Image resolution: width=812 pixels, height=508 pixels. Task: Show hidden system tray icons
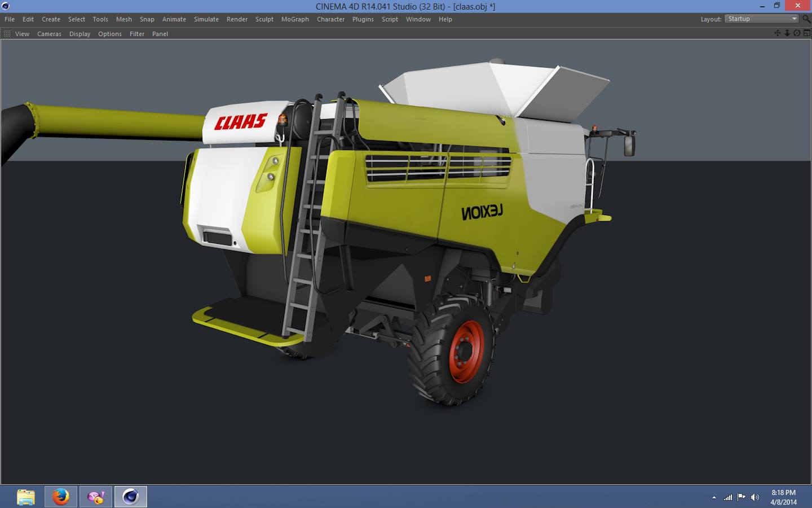[714, 497]
